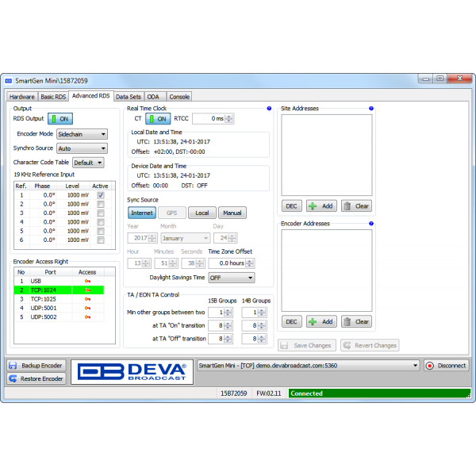
Task: Click the 15B TA On transition stepper
Action: [228, 326]
